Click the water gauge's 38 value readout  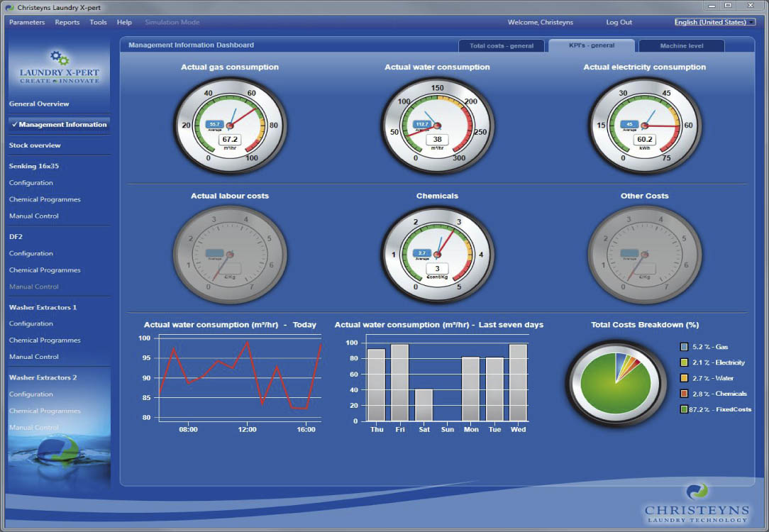pyautogui.click(x=438, y=139)
